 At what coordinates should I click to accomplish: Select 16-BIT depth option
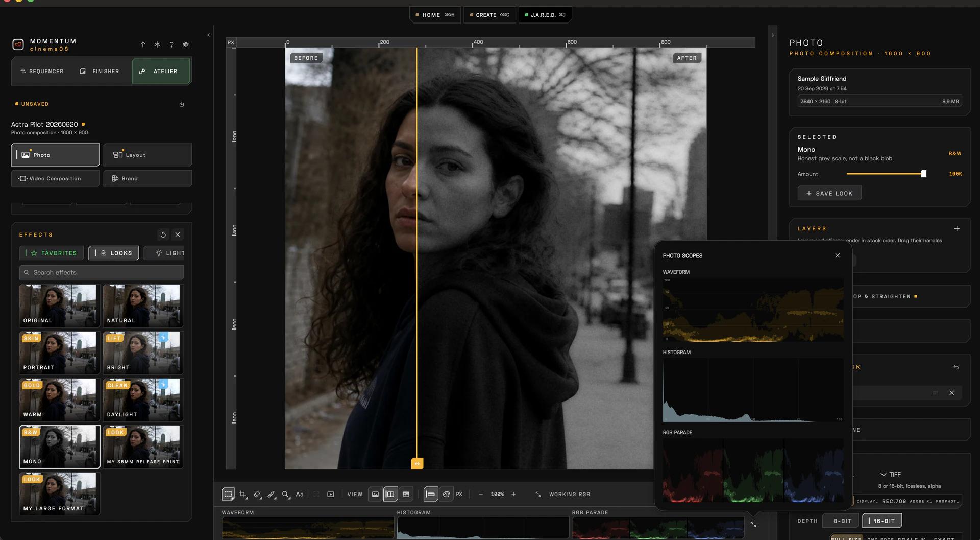(883, 521)
